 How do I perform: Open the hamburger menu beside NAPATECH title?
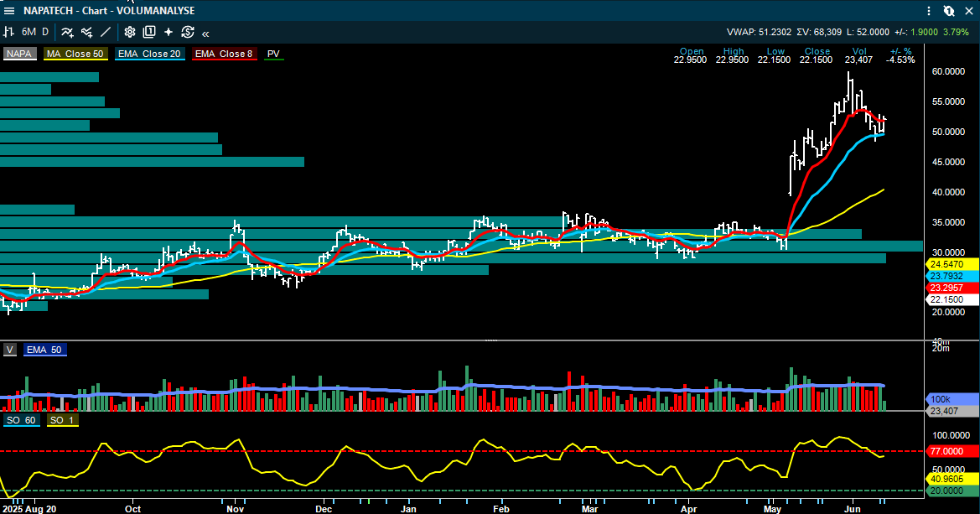coord(9,11)
